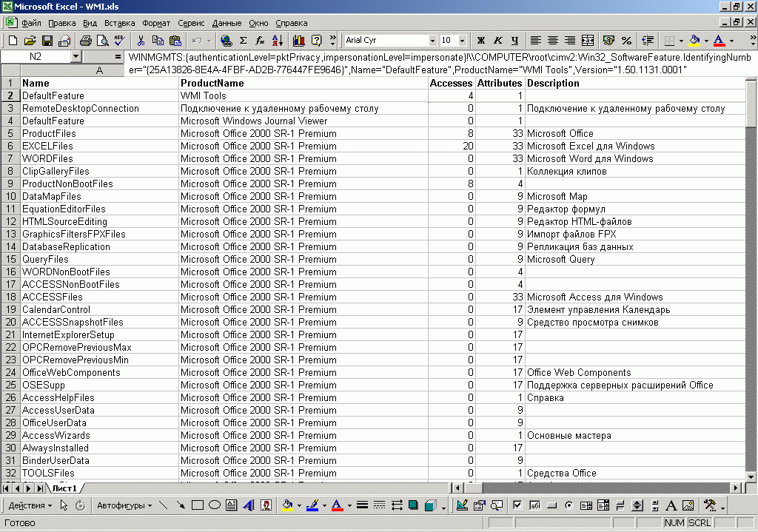Select the Лист1 sheet tab
This screenshot has width=758, height=532.
[x=65, y=488]
